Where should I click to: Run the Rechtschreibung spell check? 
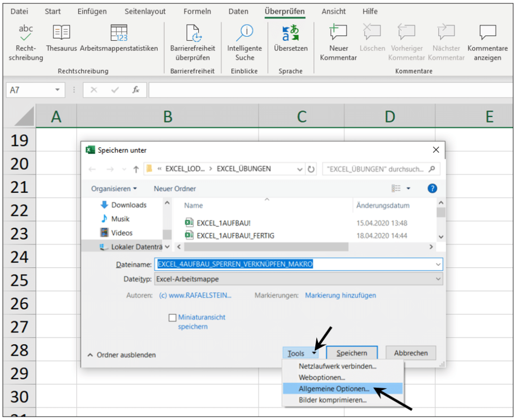[26, 43]
